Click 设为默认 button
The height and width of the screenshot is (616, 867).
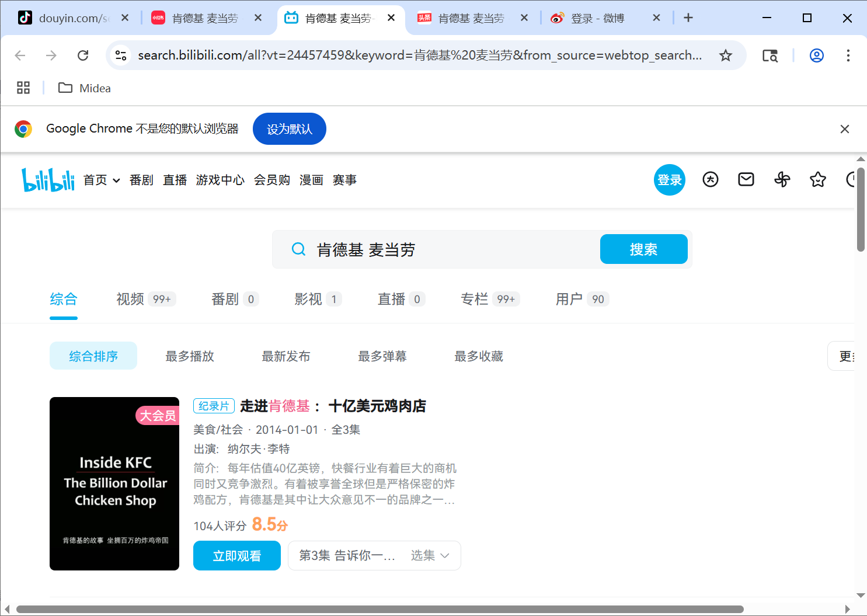(290, 129)
